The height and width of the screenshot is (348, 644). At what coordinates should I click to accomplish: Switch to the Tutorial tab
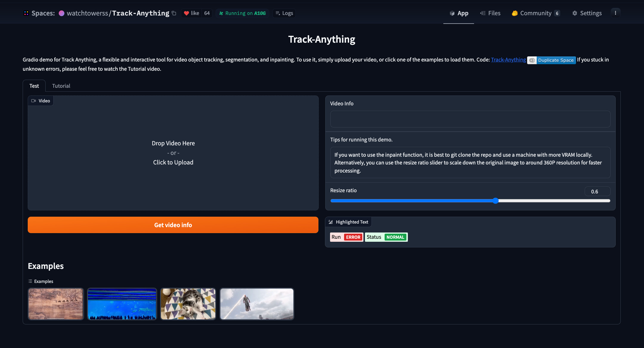coord(61,86)
